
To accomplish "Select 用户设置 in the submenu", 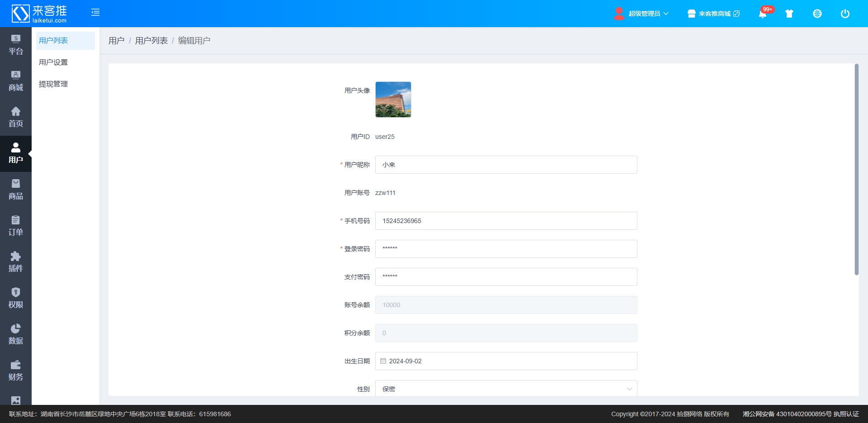I will point(53,62).
